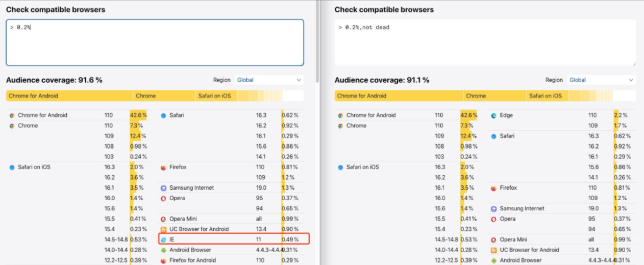The width and height of the screenshot is (644, 265).
Task: Select Chrome for Android coverage bar segment, left
Action: pos(70,96)
